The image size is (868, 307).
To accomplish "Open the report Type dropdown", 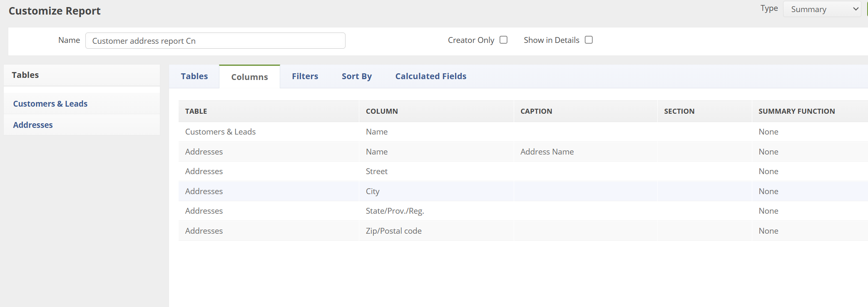I will (x=822, y=9).
